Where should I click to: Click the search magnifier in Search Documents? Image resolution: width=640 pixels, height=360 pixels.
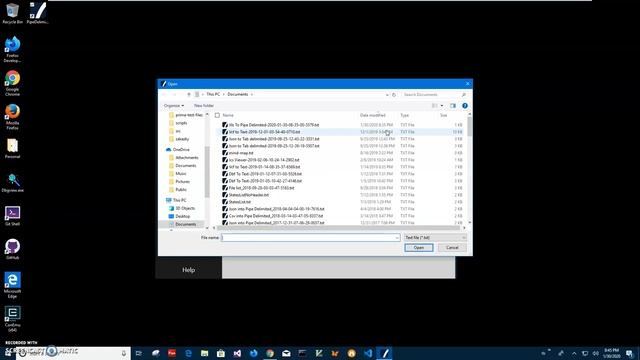pyautogui.click(x=464, y=95)
